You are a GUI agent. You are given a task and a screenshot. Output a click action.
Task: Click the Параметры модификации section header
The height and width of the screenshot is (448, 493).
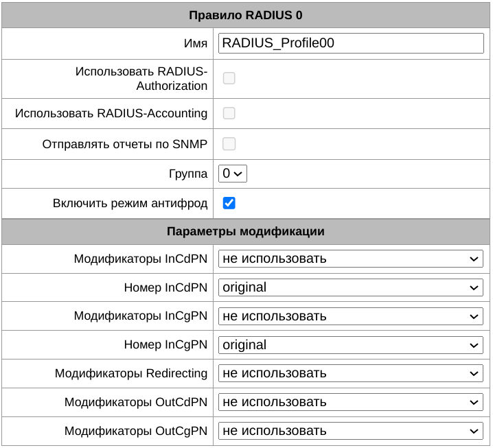tap(246, 231)
